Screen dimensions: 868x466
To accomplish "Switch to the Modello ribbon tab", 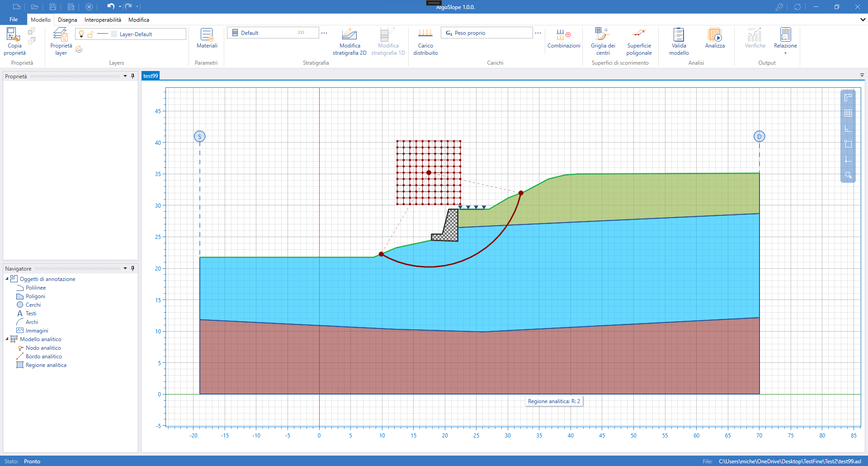I will 41,19.
